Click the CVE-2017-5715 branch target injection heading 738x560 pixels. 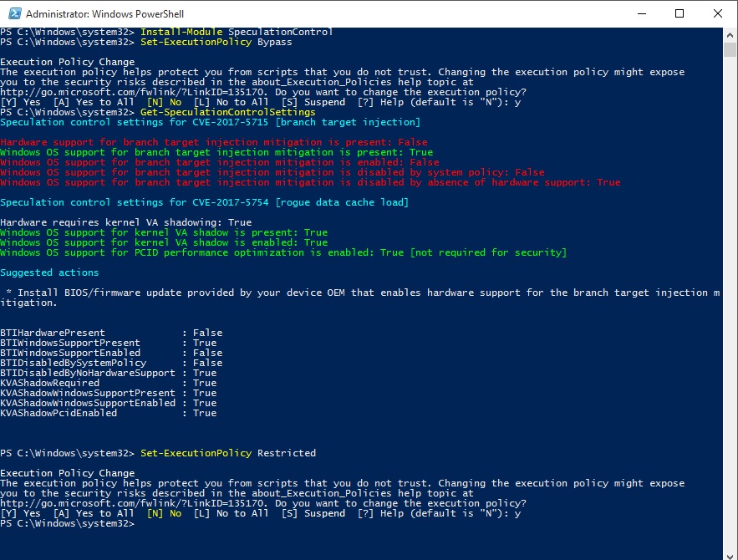[x=210, y=122]
